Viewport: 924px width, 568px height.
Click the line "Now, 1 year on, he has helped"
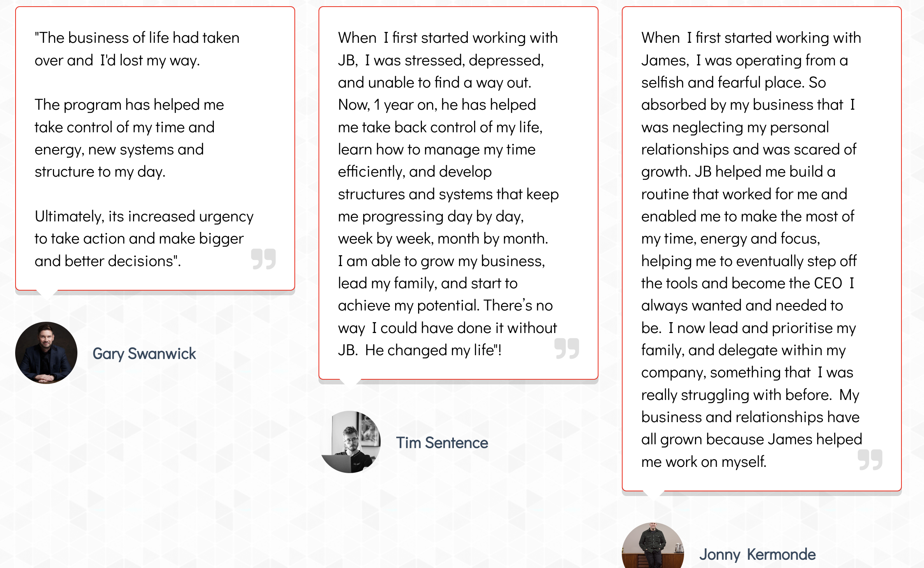coord(437,105)
